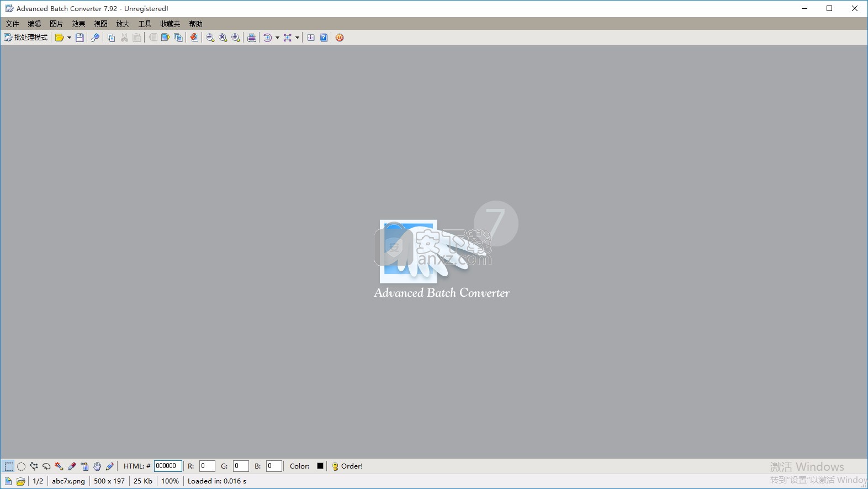
Task: Click the paste clipboard icon
Action: coord(137,38)
